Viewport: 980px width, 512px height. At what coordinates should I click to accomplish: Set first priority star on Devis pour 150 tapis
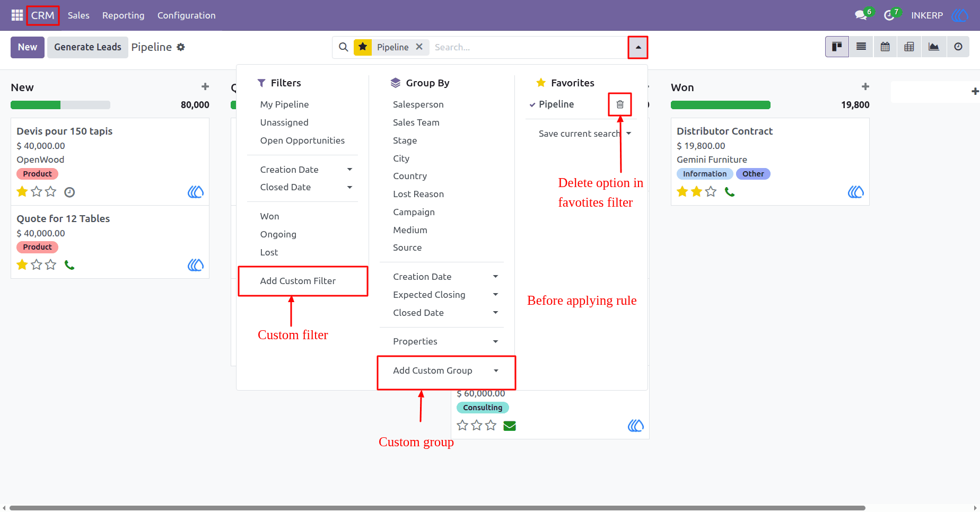click(22, 191)
